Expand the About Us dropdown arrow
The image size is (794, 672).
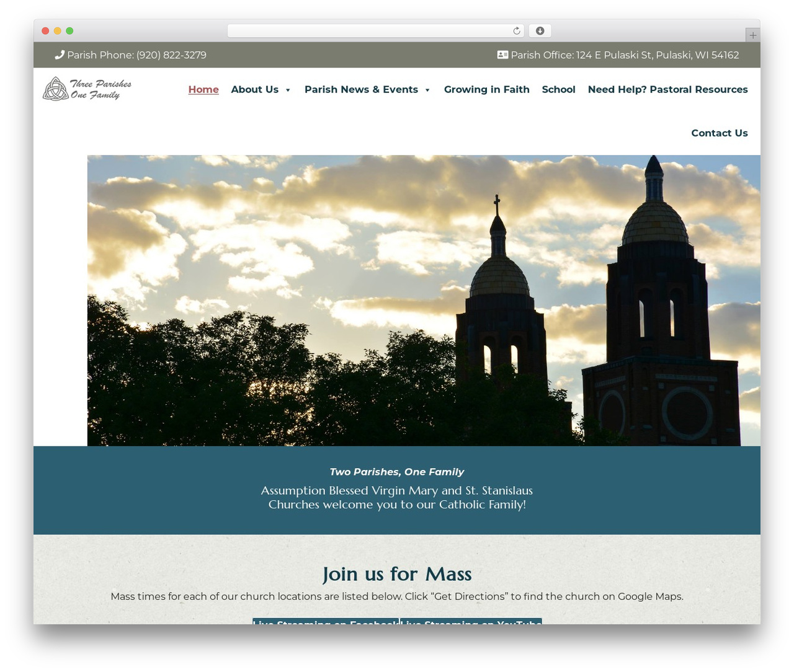288,90
